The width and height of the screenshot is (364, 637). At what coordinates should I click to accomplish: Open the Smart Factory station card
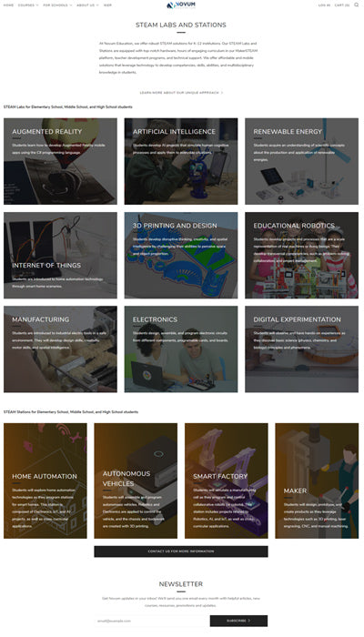point(227,480)
